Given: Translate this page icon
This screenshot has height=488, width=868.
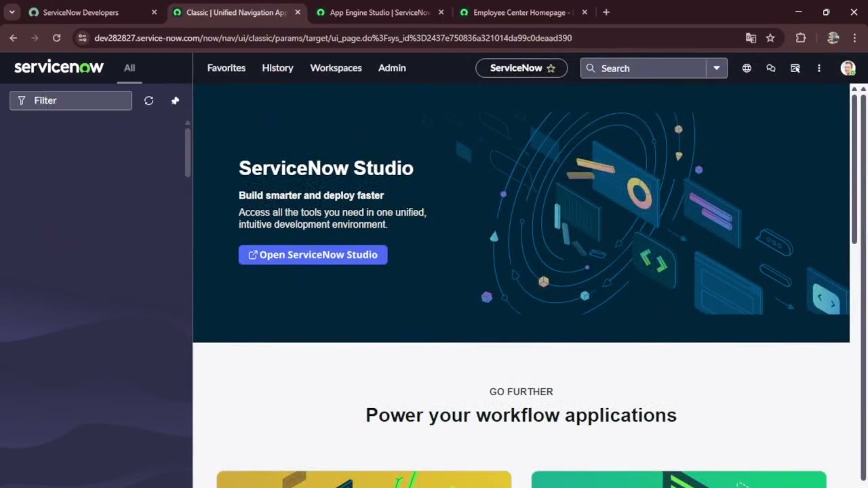Looking at the screenshot, I should click(751, 38).
